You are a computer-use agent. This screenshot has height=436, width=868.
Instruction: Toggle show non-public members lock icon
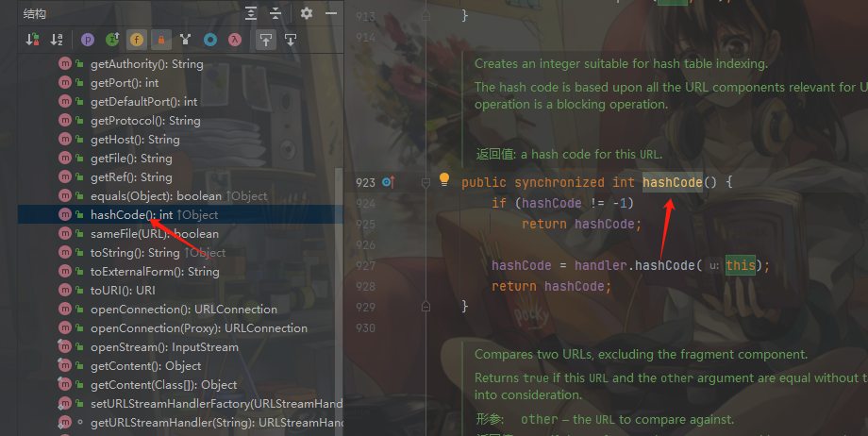click(x=161, y=40)
